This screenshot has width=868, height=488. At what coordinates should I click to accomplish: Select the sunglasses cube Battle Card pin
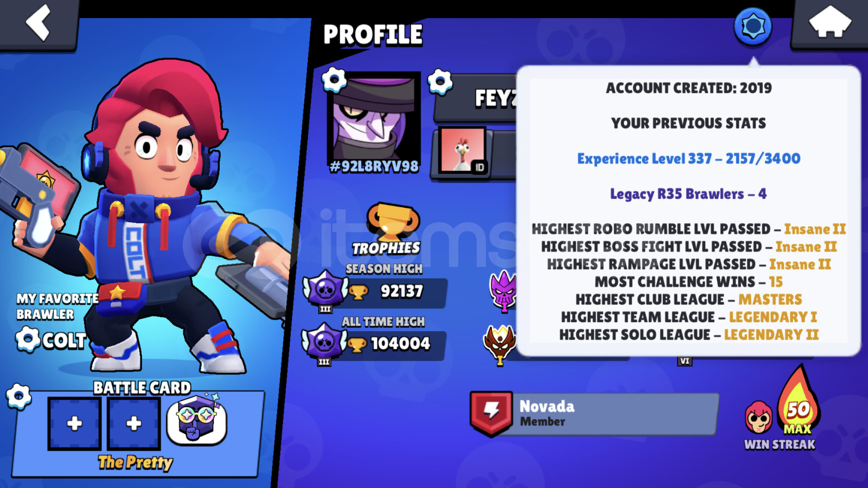tap(197, 420)
